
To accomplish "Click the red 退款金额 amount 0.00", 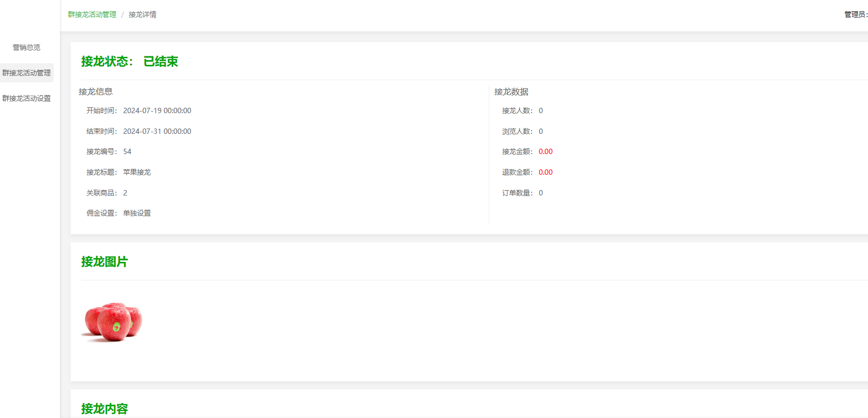I will (x=546, y=172).
